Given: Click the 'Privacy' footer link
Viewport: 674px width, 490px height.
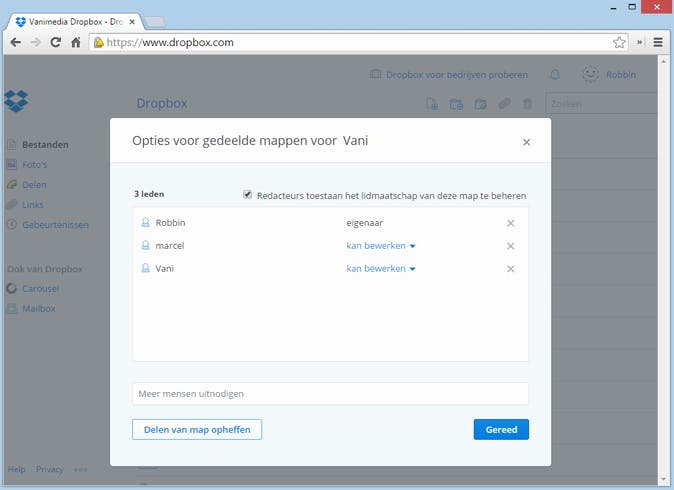Looking at the screenshot, I should [x=49, y=469].
